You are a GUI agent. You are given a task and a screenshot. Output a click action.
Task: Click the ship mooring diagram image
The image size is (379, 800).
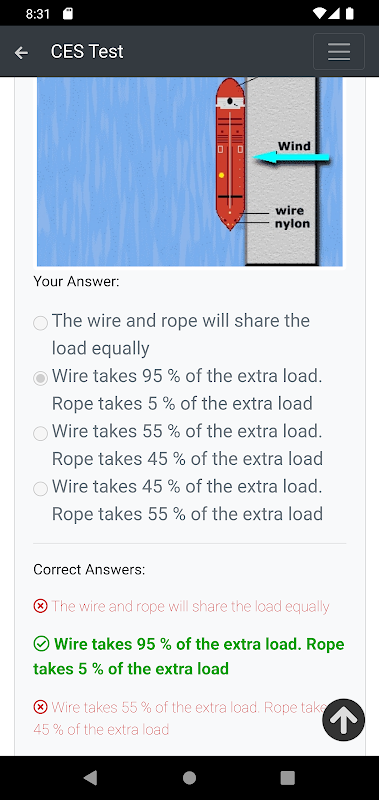point(190,171)
